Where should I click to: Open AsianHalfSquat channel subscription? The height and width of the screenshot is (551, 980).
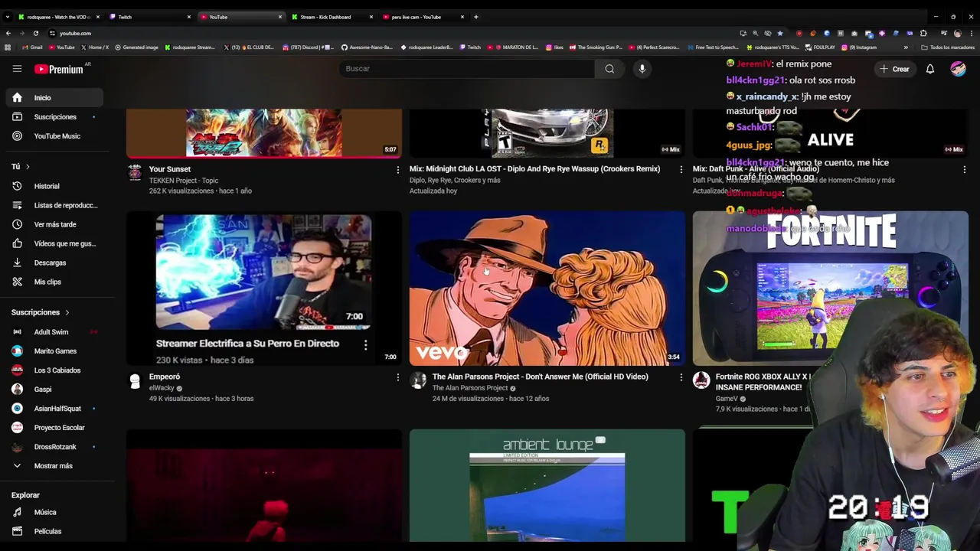pos(53,409)
